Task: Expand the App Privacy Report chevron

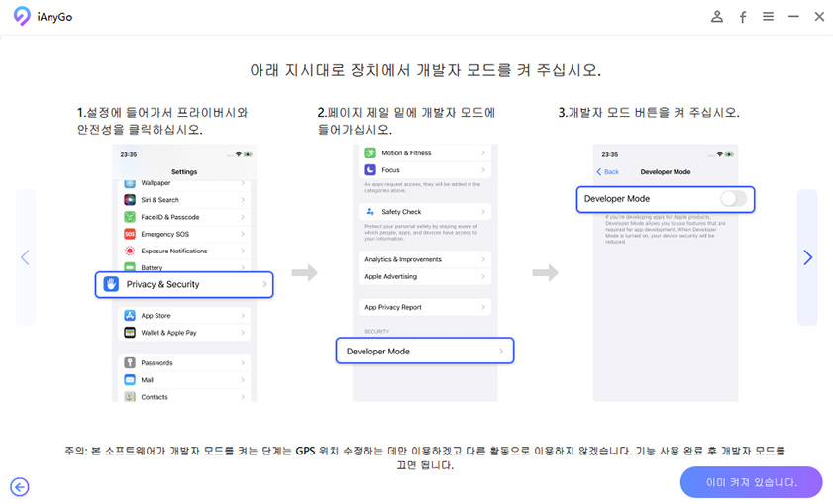Action: click(483, 307)
